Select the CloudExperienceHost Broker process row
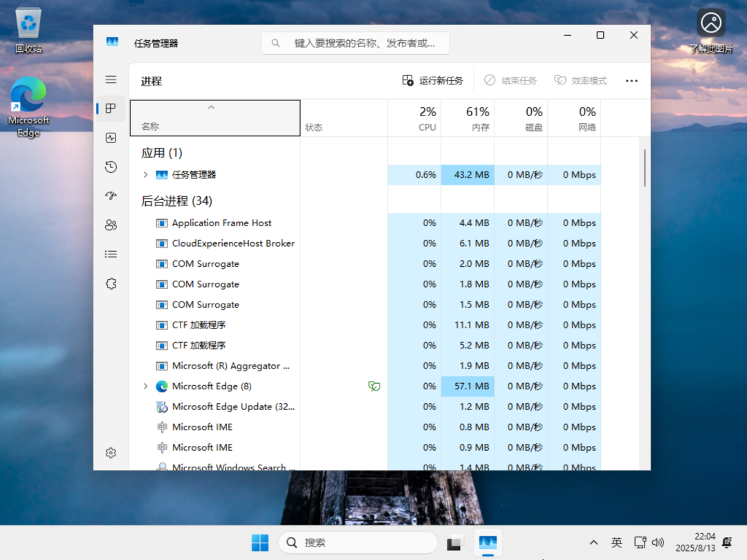This screenshot has height=560, width=747. (x=232, y=243)
